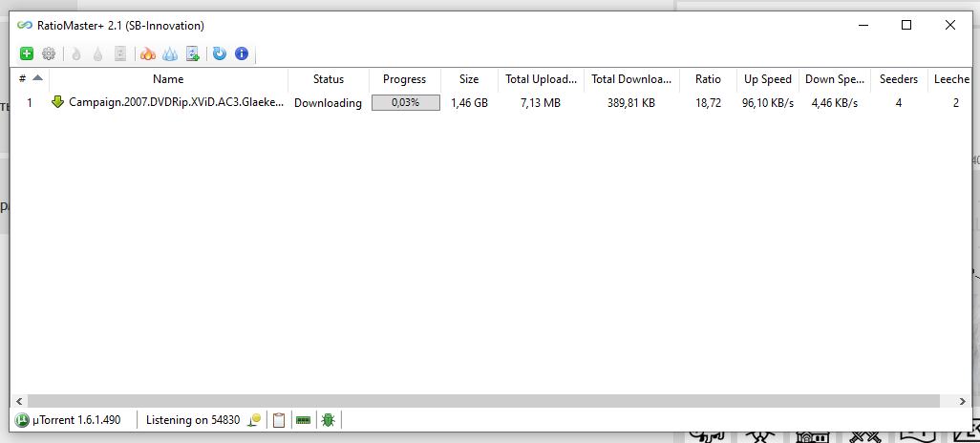Select the Campaign.2007.DVDRip torrent name
The height and width of the screenshot is (443, 980).
177,102
